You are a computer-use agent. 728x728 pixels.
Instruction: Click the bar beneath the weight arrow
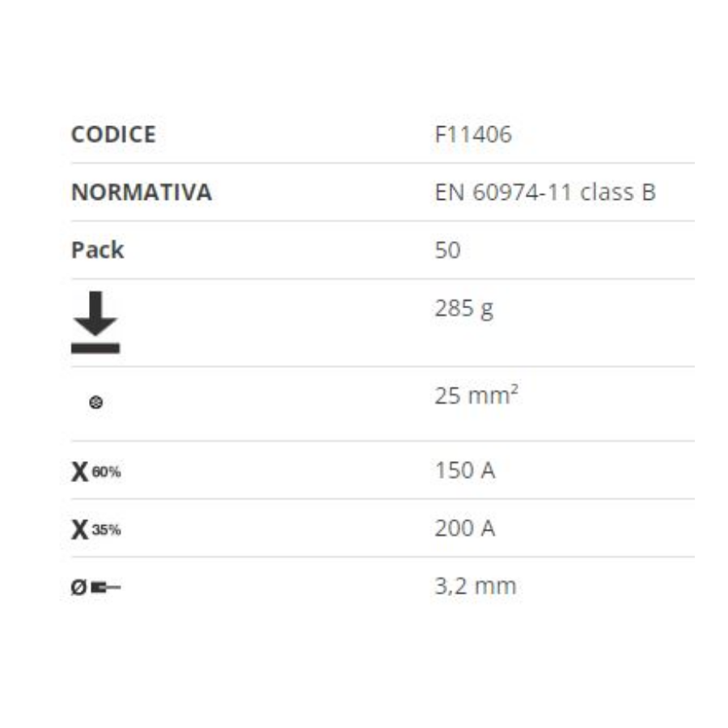point(95,348)
